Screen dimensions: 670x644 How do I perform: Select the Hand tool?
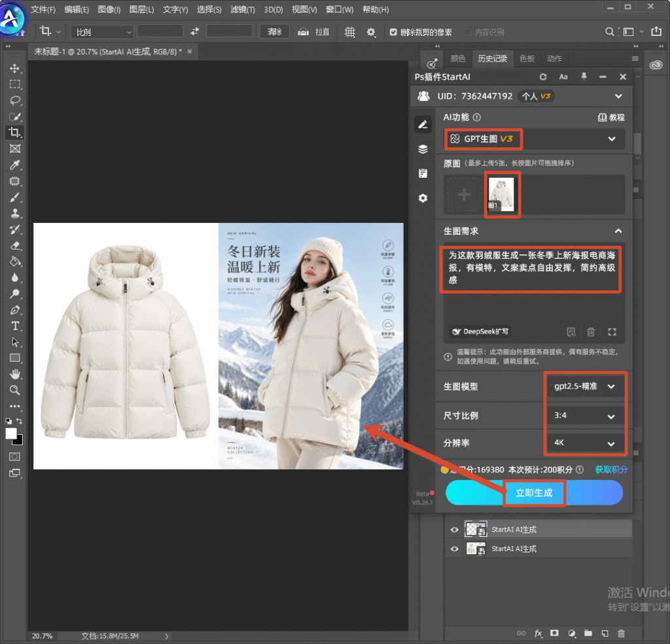[15, 374]
